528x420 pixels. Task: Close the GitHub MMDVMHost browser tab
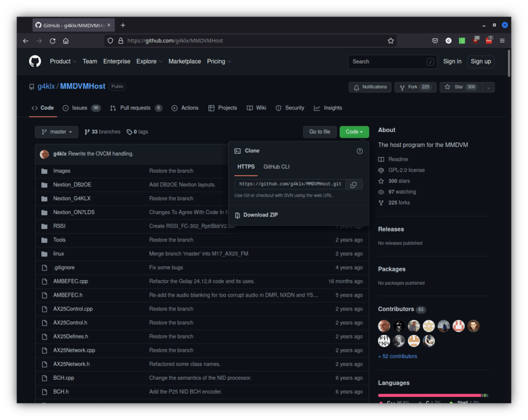109,25
